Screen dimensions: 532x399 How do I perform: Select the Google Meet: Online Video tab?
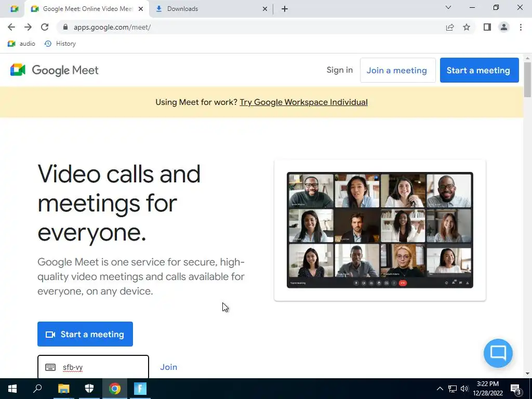click(87, 9)
